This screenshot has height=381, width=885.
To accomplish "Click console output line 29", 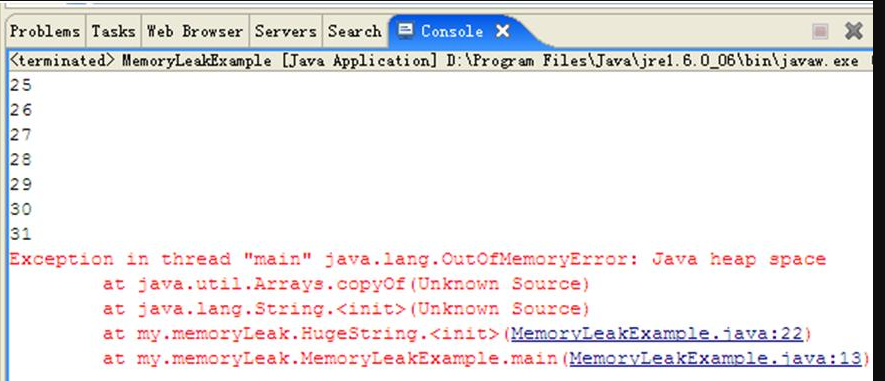I will coord(21,185).
